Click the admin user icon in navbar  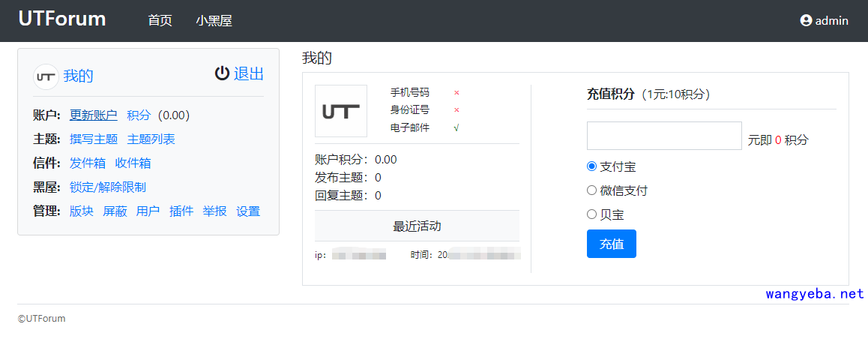[806, 21]
